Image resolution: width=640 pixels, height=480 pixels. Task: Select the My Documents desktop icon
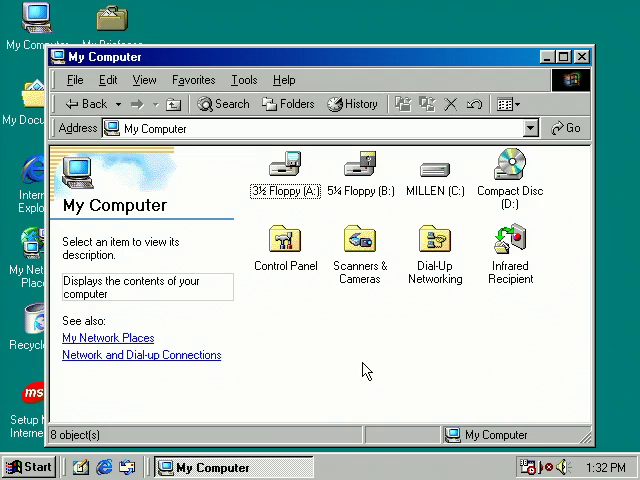(33, 94)
